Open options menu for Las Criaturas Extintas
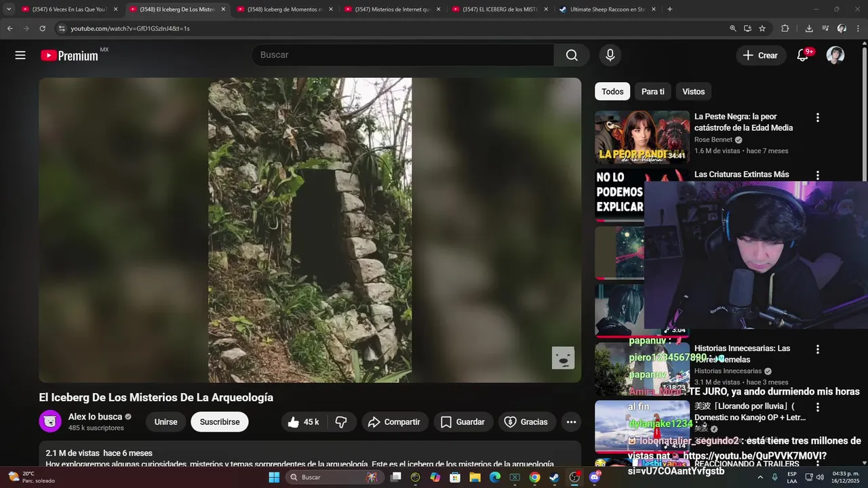 (x=817, y=176)
